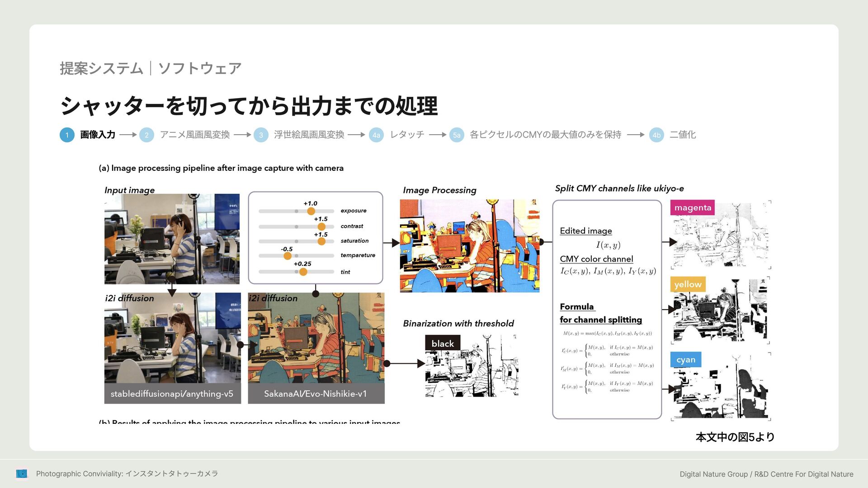Screen dimensions: 868x488
Task: Click the 画像入力 step label
Action: (x=98, y=135)
